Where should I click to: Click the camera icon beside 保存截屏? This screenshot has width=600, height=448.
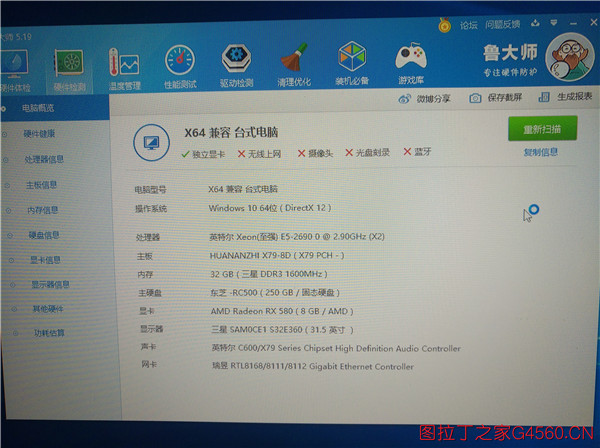[475, 98]
